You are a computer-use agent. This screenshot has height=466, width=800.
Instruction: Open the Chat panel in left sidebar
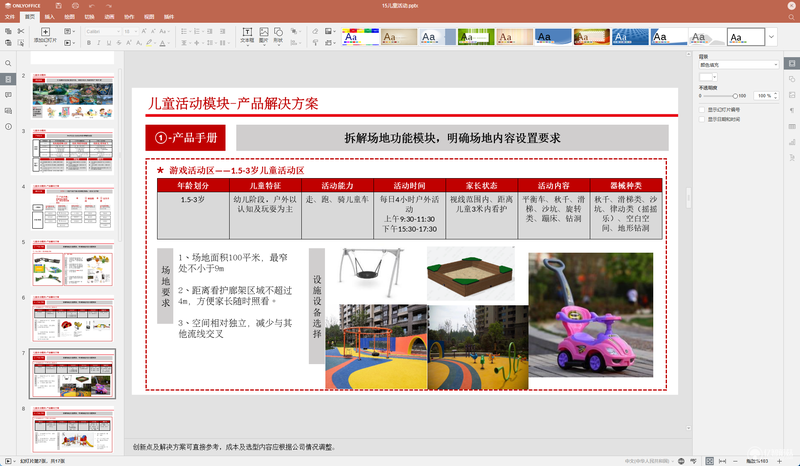(x=8, y=111)
